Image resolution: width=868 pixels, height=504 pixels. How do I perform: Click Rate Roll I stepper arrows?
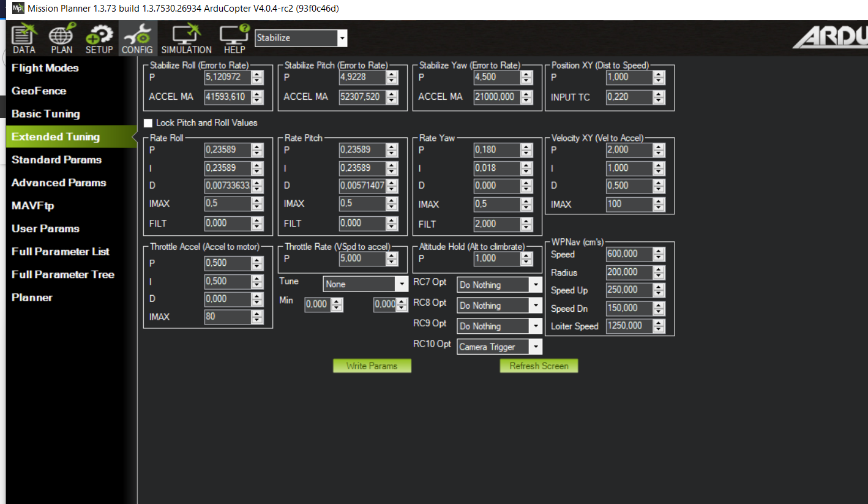pyautogui.click(x=257, y=168)
